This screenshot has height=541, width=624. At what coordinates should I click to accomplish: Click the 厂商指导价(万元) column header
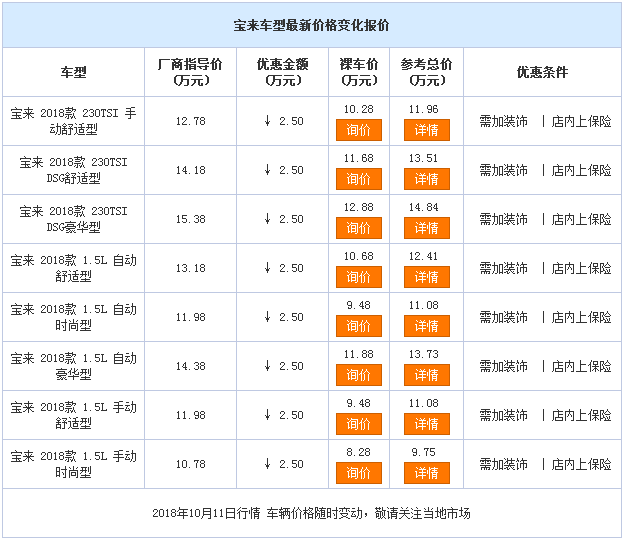pyautogui.click(x=191, y=72)
